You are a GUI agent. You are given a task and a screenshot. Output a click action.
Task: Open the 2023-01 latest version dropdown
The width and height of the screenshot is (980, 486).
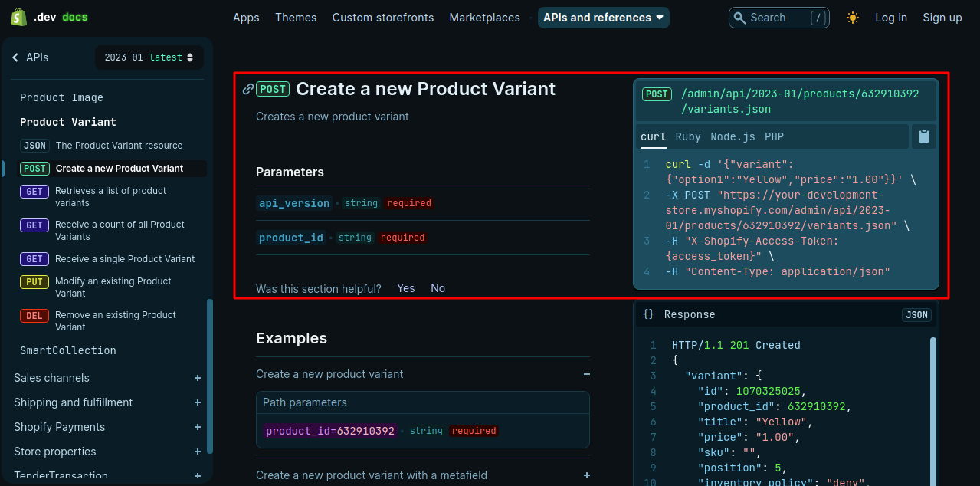click(x=149, y=57)
